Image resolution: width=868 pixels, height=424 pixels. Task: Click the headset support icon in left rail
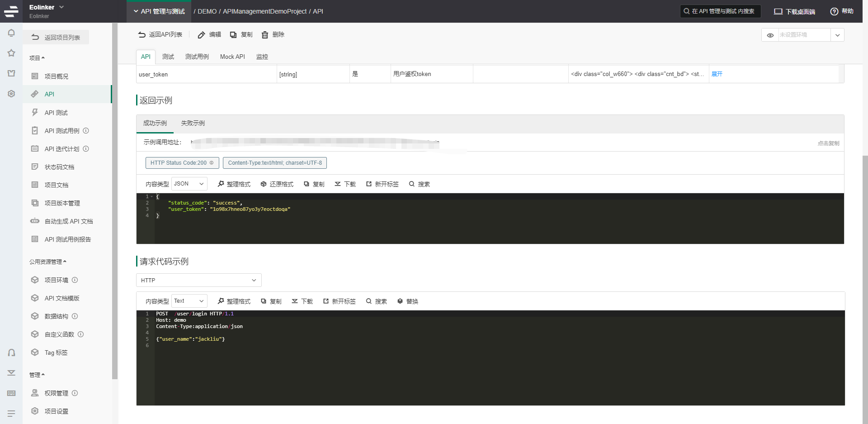[x=11, y=353]
